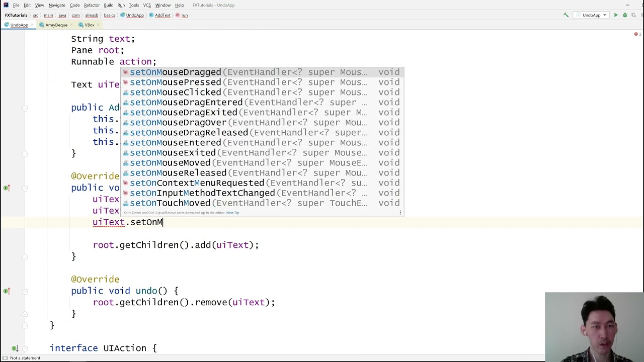Open completion popup options (three dots)
The height and width of the screenshot is (362, 644).
400,213
